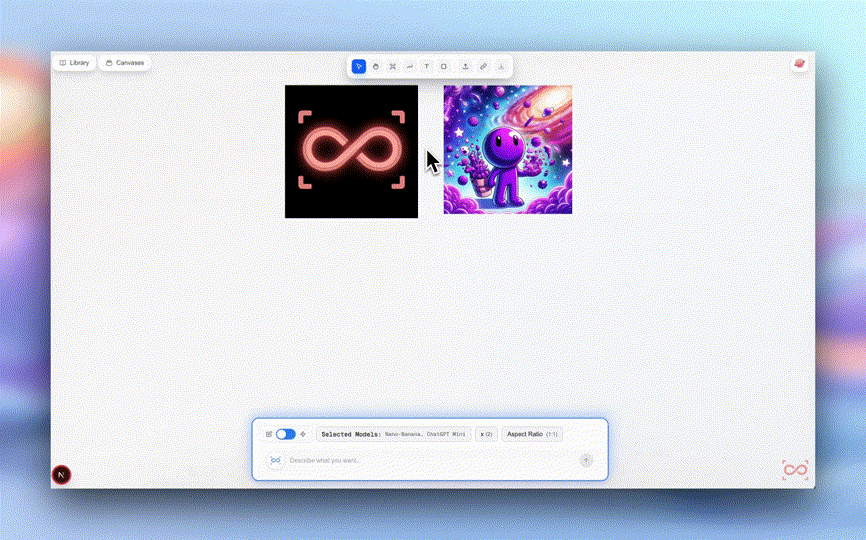Click the upload icon in toolbar
Viewport: 866px width, 540px height.
465,66
